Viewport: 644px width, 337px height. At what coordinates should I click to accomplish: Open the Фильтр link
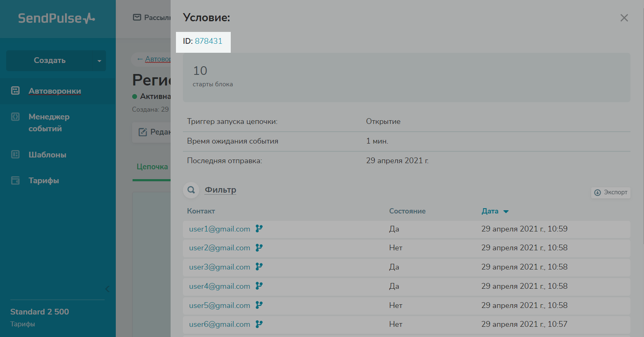(221, 190)
